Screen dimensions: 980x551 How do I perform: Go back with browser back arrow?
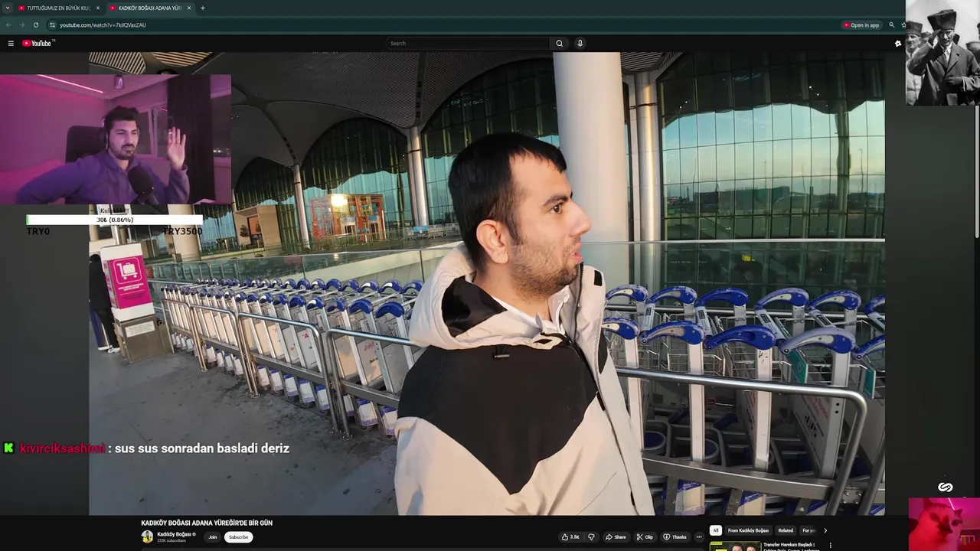click(8, 25)
